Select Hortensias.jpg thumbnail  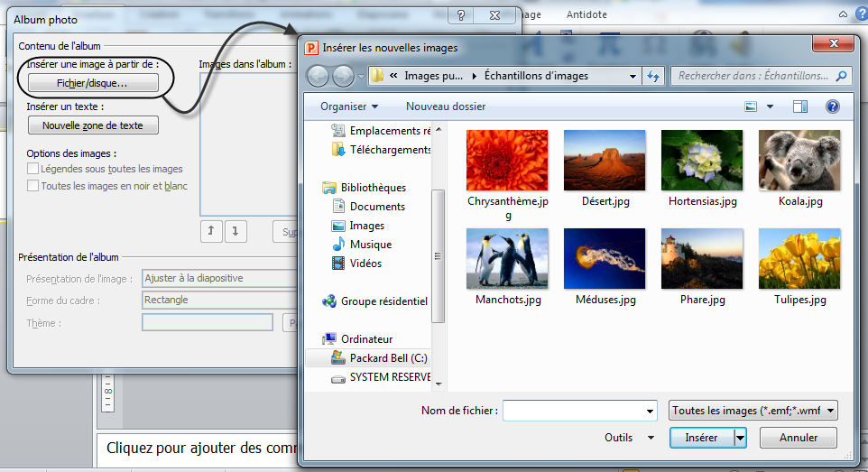click(702, 161)
